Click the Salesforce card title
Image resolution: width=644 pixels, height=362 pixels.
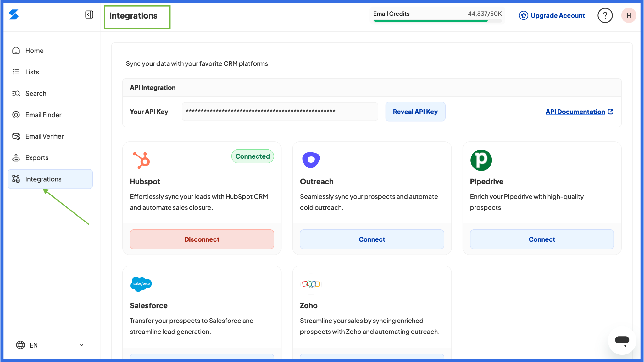tap(148, 305)
